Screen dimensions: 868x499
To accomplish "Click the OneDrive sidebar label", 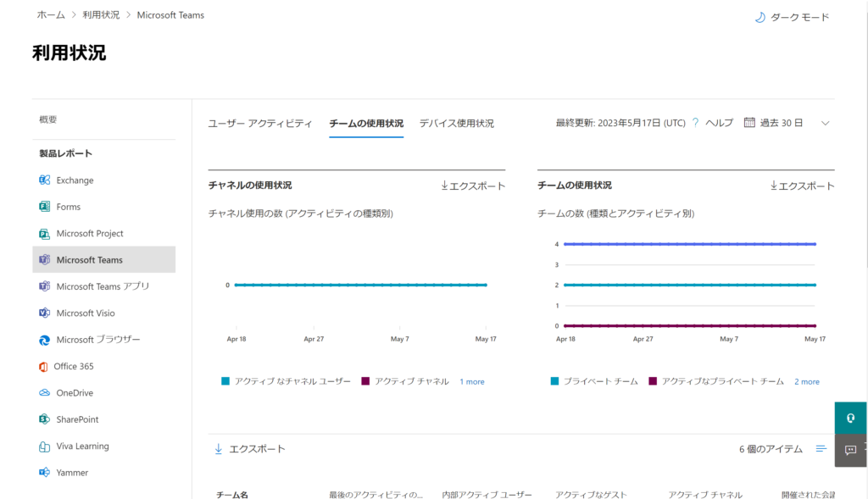I will tap(75, 393).
